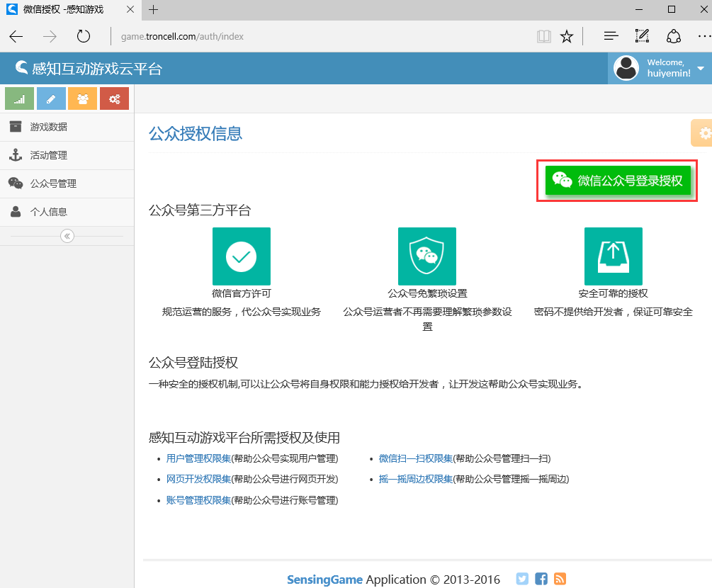Image resolution: width=712 pixels, height=588 pixels.
Task: Click the RSS feed icon in footer
Action: pos(560,579)
